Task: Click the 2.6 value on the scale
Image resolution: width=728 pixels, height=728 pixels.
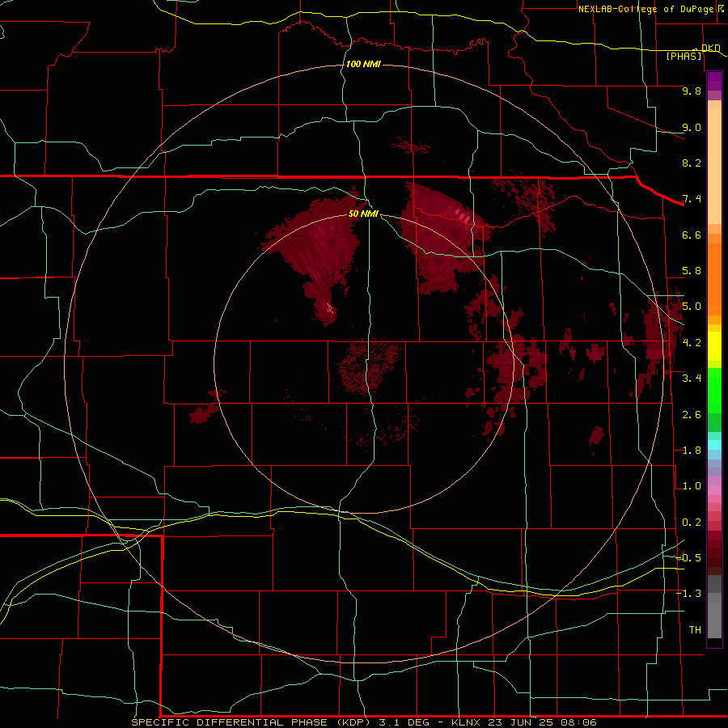Action: click(692, 415)
